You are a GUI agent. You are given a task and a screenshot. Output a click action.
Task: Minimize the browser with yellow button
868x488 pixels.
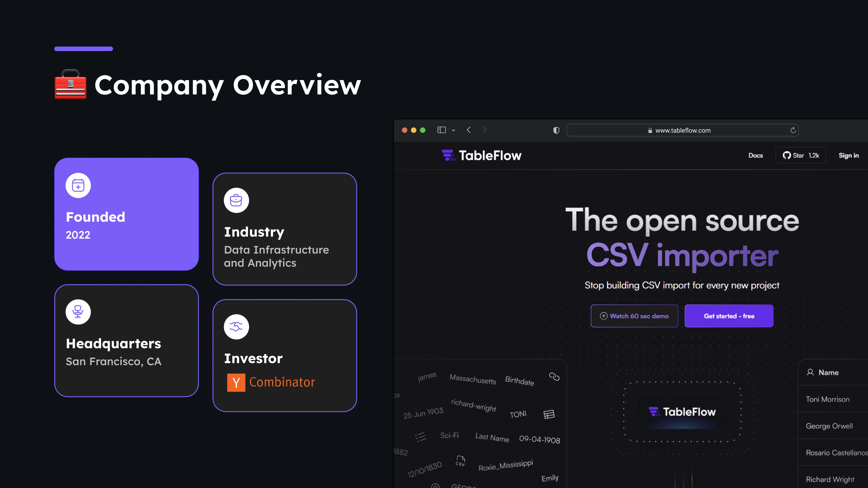[x=413, y=130]
